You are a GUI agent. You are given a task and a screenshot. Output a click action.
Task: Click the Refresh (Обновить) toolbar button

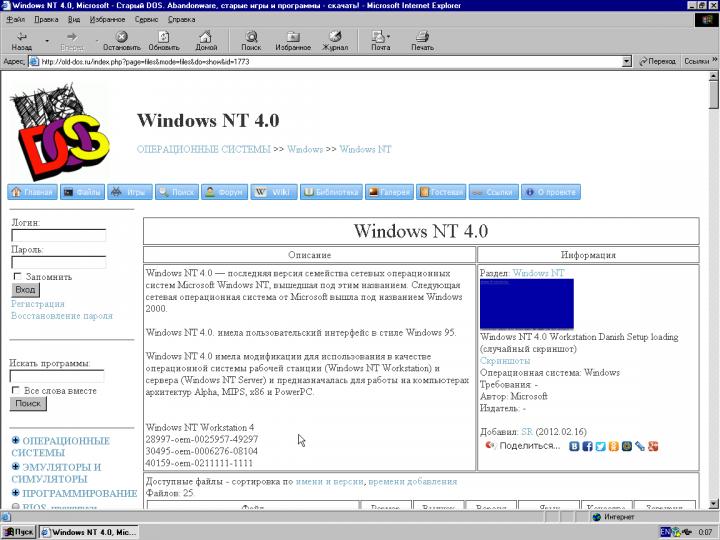click(164, 41)
